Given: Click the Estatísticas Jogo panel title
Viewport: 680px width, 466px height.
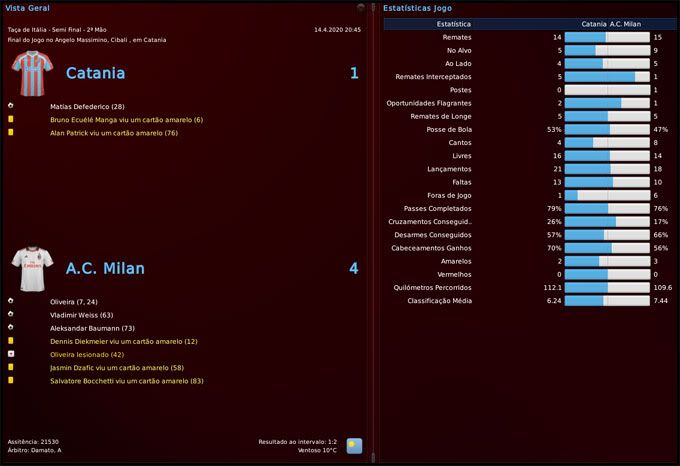Looking at the screenshot, I should coord(417,8).
